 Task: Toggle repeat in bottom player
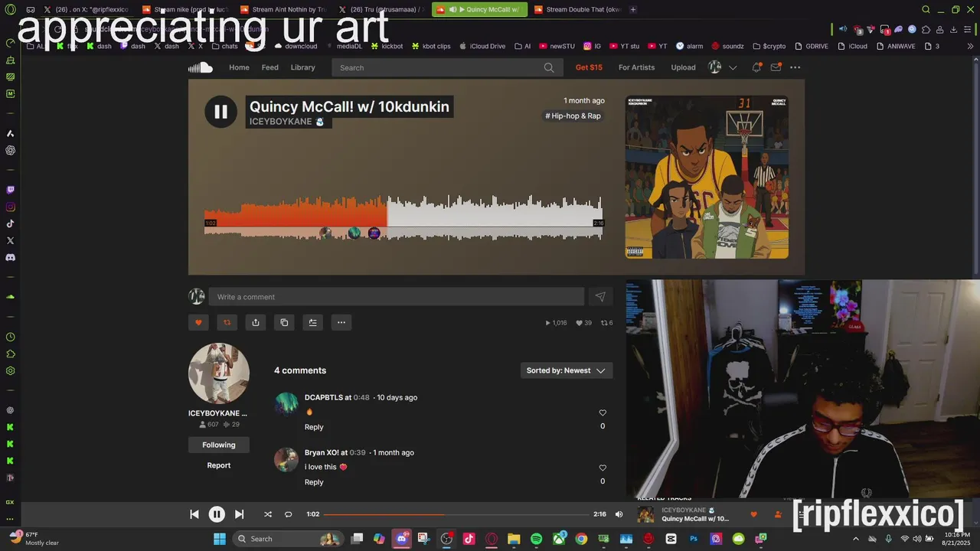(288, 514)
